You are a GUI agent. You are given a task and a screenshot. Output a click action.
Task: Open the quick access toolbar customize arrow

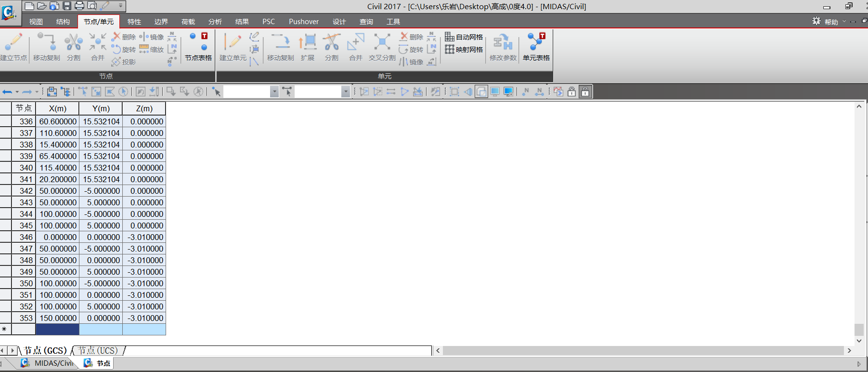(120, 6)
